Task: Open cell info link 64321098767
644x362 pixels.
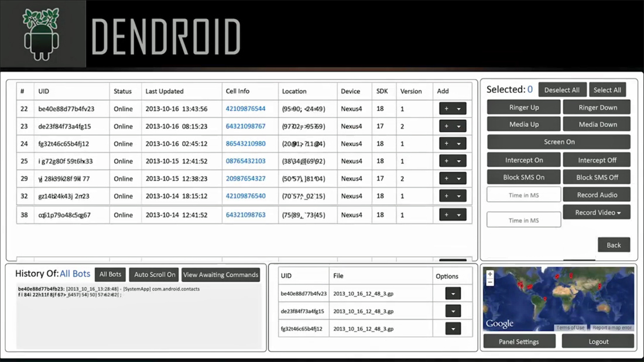Action: coord(246,126)
